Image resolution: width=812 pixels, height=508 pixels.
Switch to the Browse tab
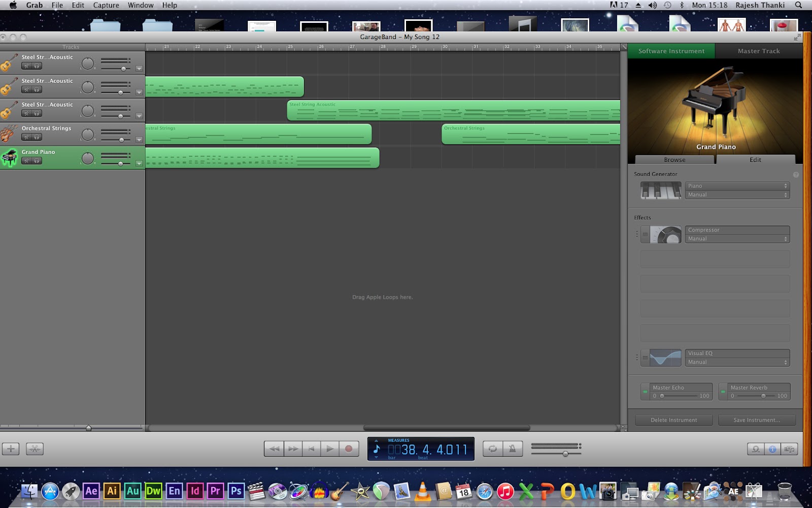click(x=675, y=160)
